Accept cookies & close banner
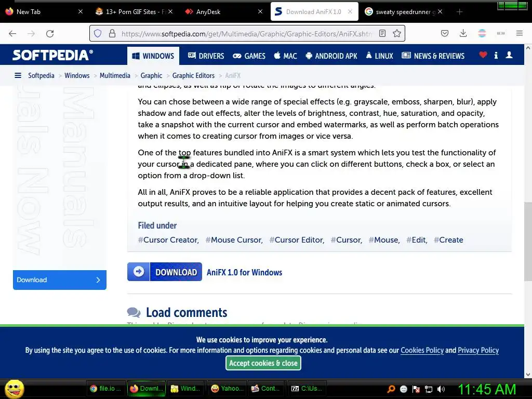532x399 pixels. (x=263, y=363)
